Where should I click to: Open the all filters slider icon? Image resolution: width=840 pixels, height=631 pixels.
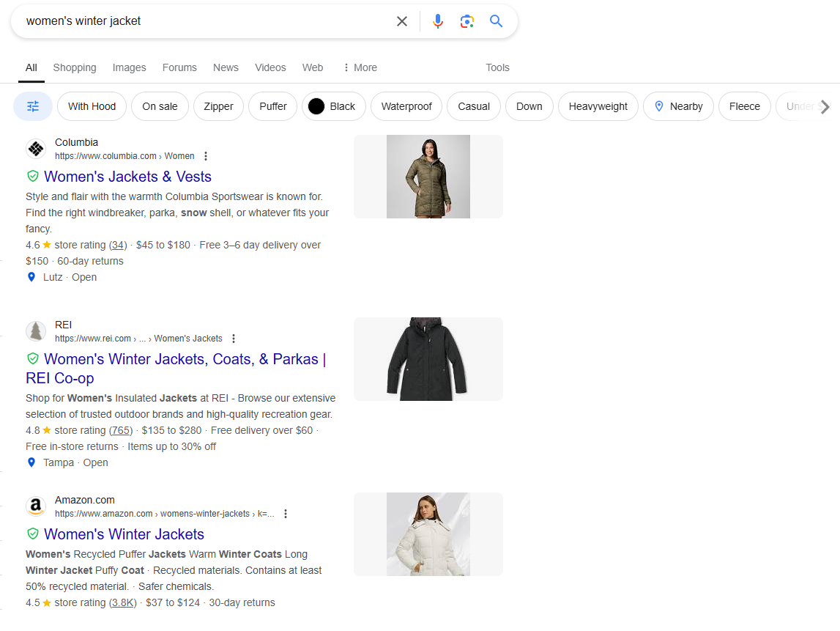click(x=33, y=106)
